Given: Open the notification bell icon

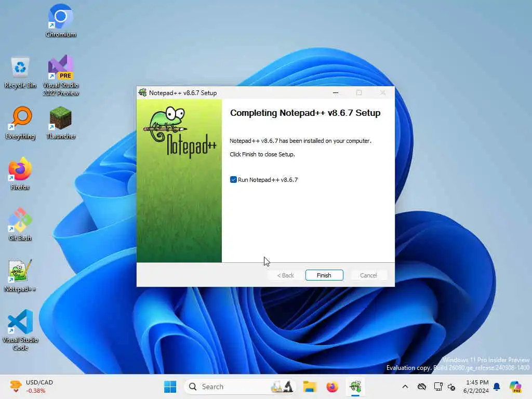Looking at the screenshot, I should pos(497,387).
